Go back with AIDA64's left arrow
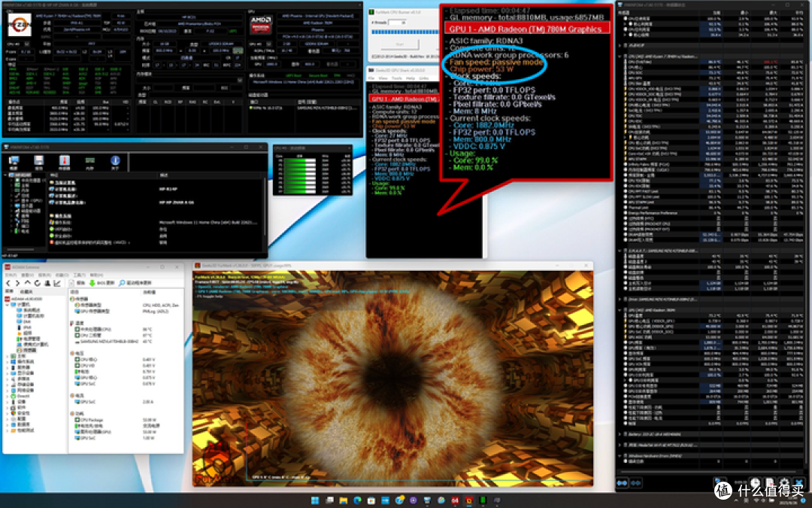This screenshot has width=812, height=508. (8, 283)
